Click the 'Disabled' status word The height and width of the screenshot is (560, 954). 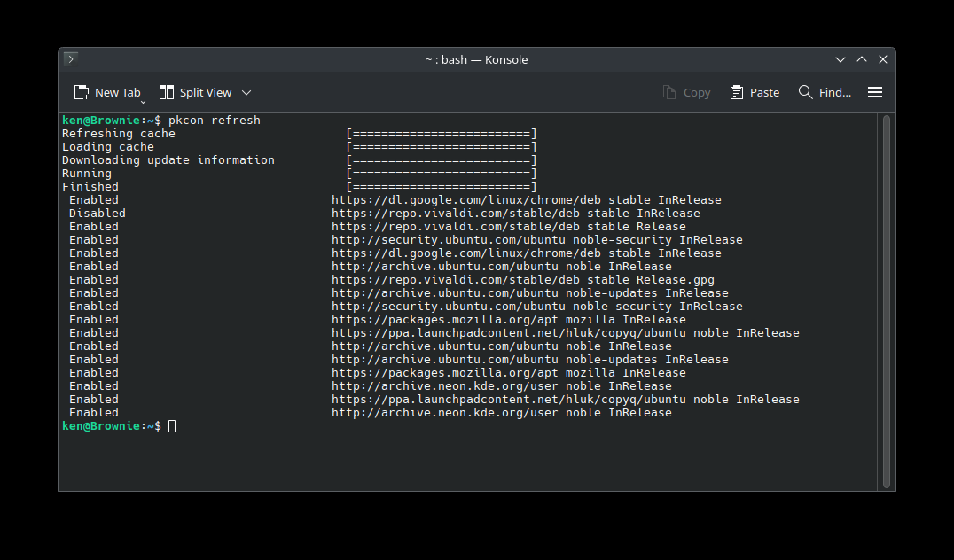98,214
